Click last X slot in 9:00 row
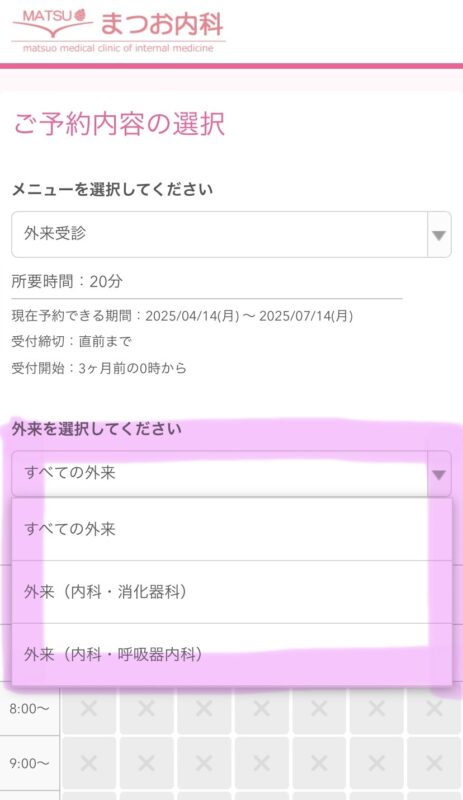463x800 pixels. pos(434,763)
